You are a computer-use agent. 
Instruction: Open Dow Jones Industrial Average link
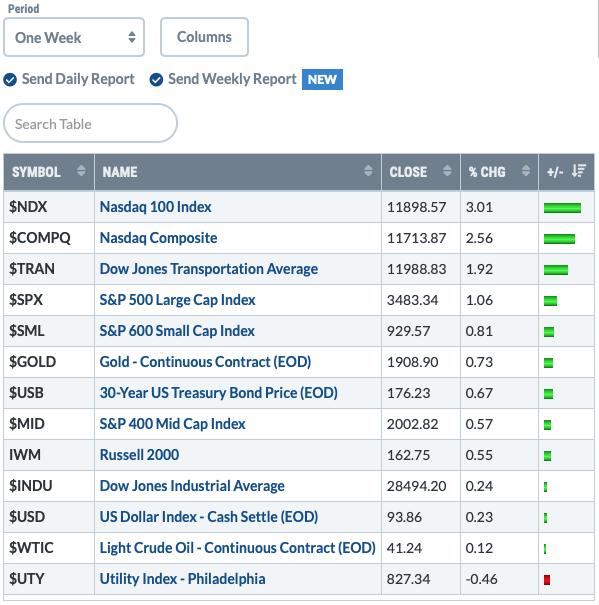pyautogui.click(x=192, y=486)
